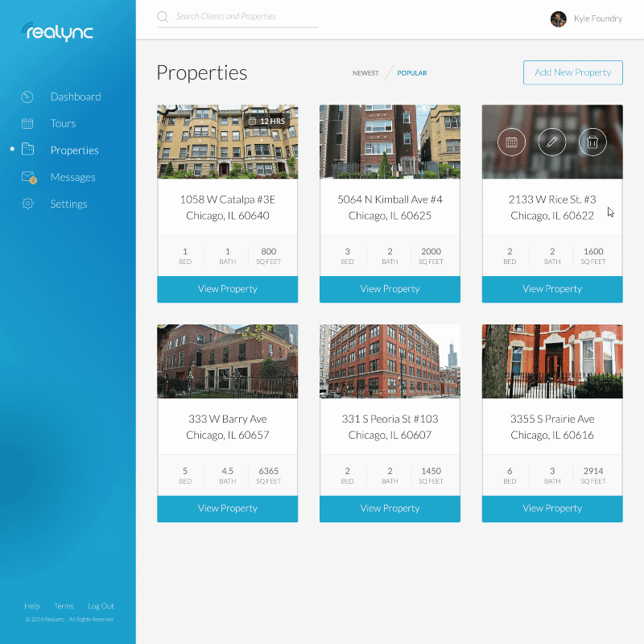The image size is (644, 644).
Task: Click the Tours calendar icon in sidebar
Action: pyautogui.click(x=27, y=124)
